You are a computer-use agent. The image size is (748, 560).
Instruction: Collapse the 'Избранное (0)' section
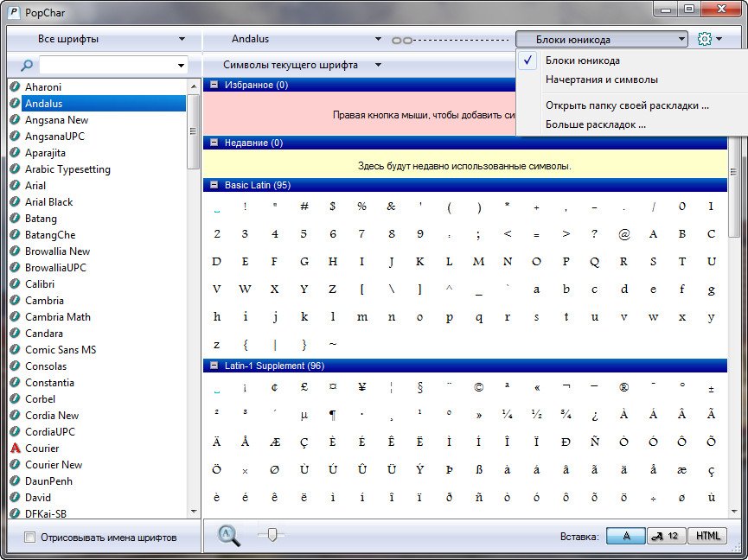click(x=214, y=85)
